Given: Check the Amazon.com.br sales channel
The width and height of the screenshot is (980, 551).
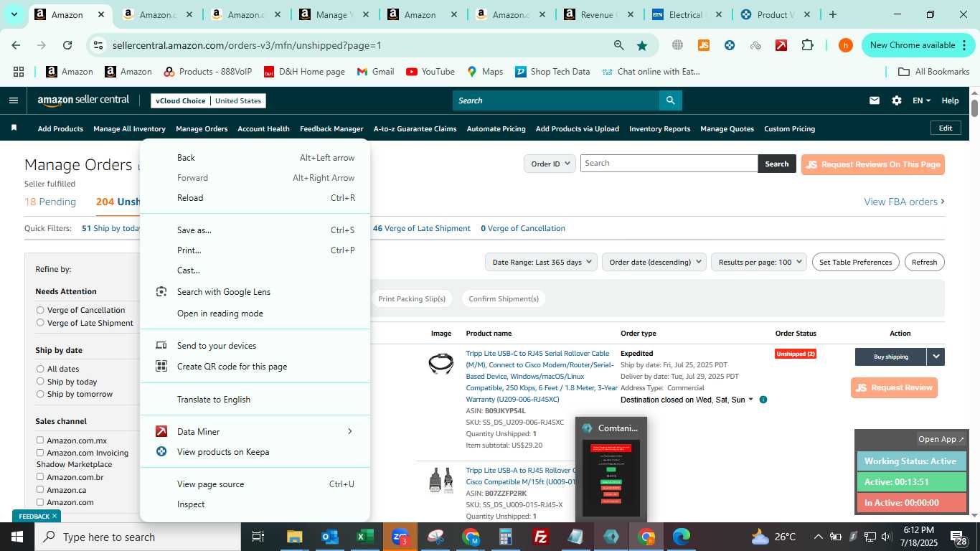Looking at the screenshot, I should tap(40, 477).
